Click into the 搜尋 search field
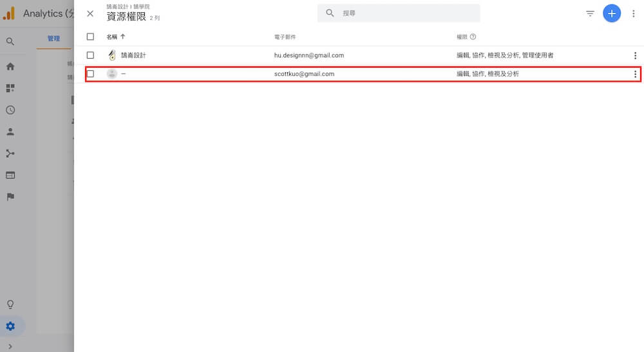 pyautogui.click(x=399, y=13)
